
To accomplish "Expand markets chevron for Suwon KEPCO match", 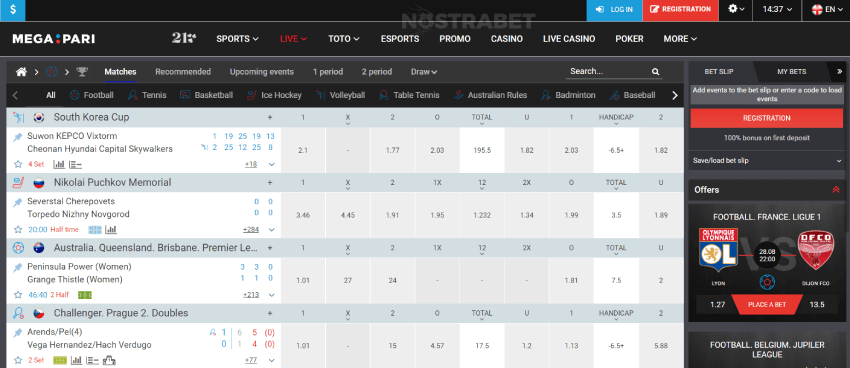I will pyautogui.click(x=272, y=164).
